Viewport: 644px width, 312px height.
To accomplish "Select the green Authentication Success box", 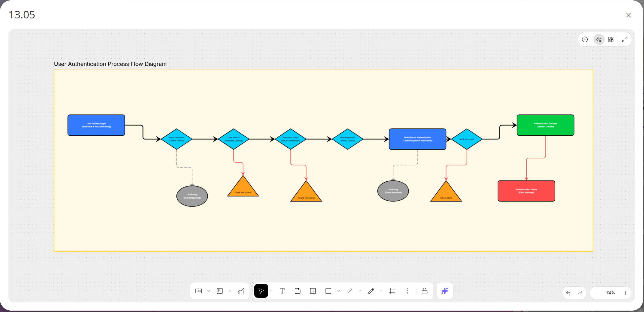I will tap(545, 125).
